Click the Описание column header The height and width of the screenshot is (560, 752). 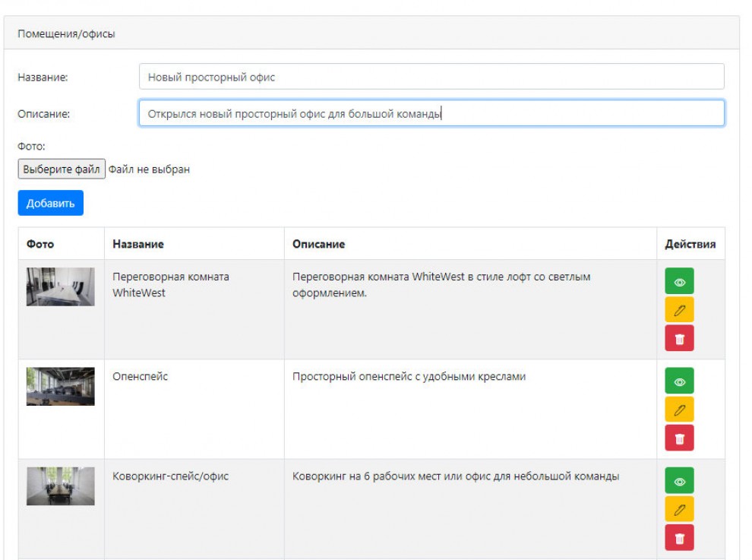click(318, 244)
